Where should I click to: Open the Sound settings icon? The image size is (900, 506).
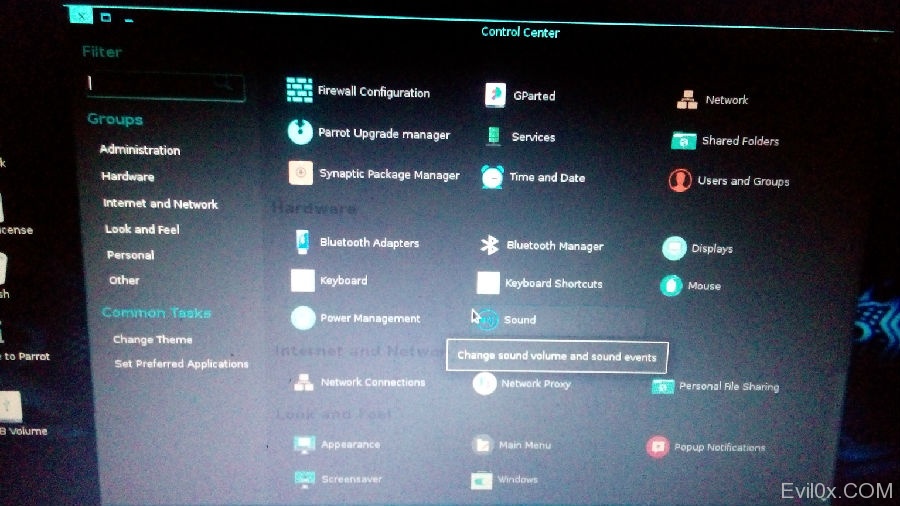488,320
